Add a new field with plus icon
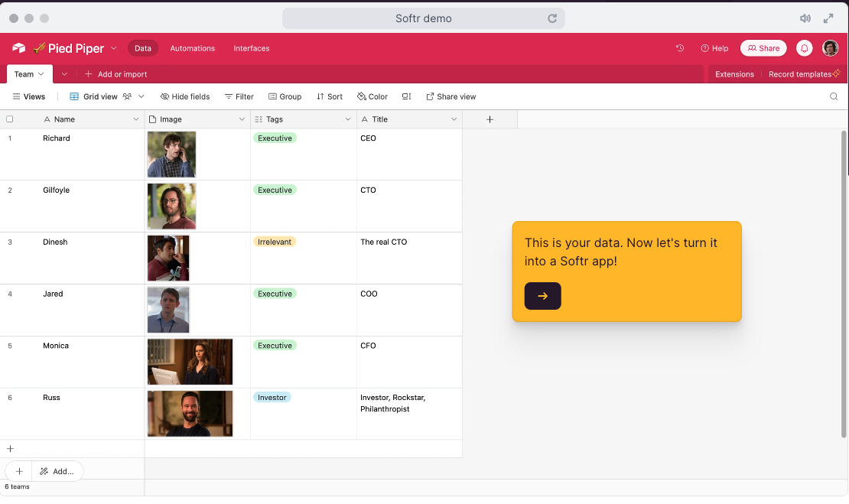Viewport: 849px width, 504px height. click(490, 119)
